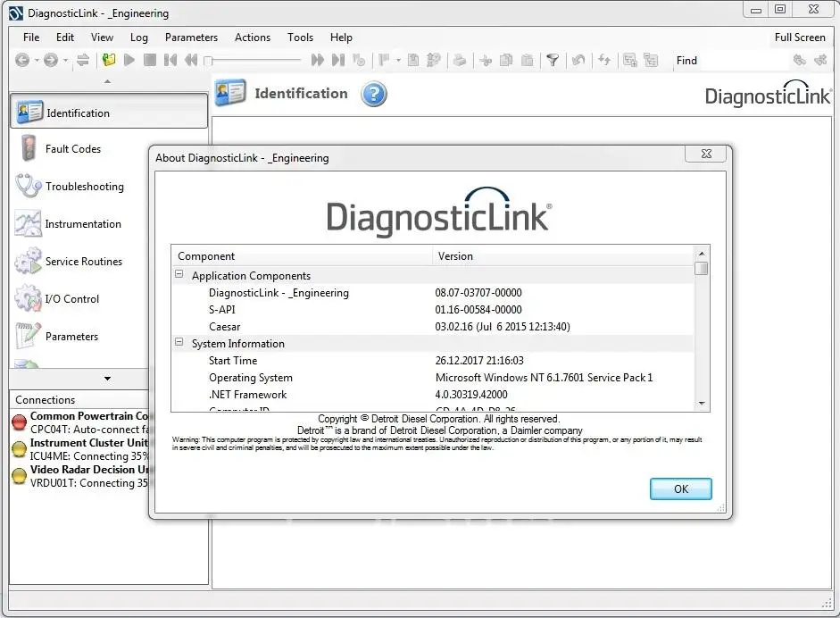Open the Fault Codes panel

73,149
